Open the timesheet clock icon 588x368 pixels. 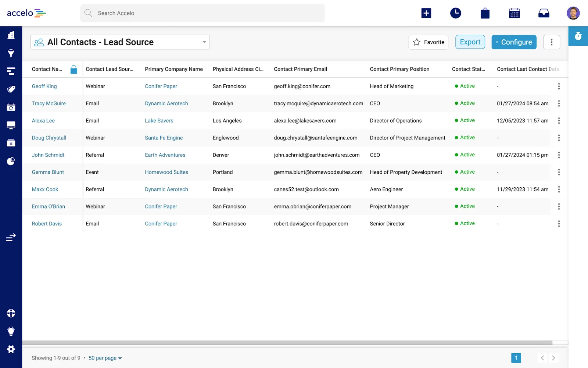point(455,13)
